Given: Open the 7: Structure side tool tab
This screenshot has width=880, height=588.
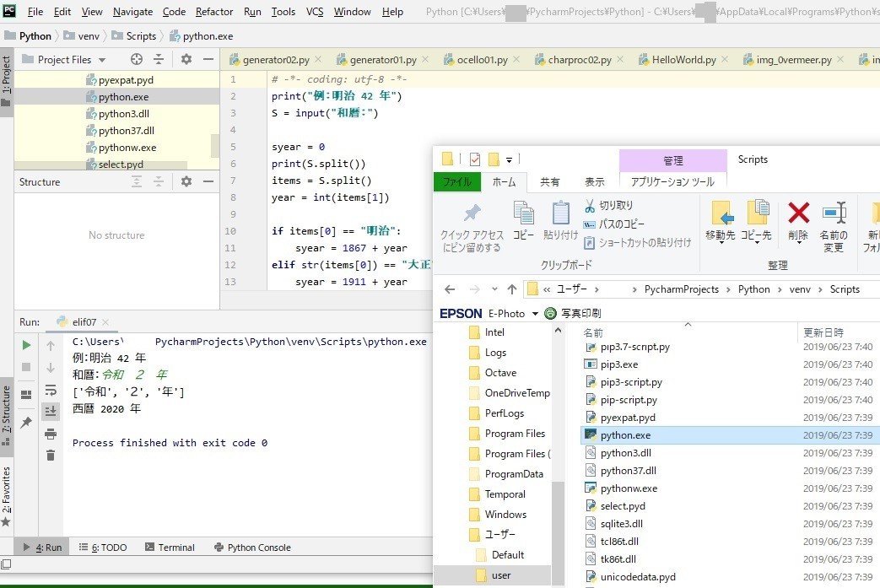Looking at the screenshot, I should [6, 415].
